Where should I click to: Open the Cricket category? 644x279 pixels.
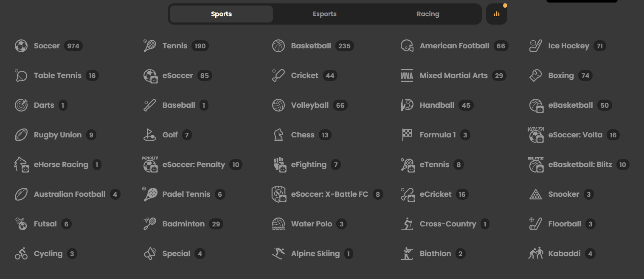click(x=304, y=75)
